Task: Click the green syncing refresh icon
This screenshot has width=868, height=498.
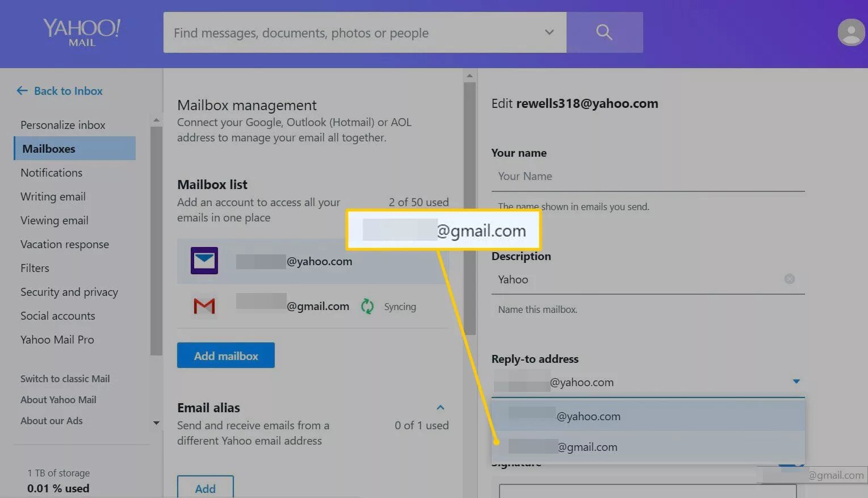Action: (367, 307)
